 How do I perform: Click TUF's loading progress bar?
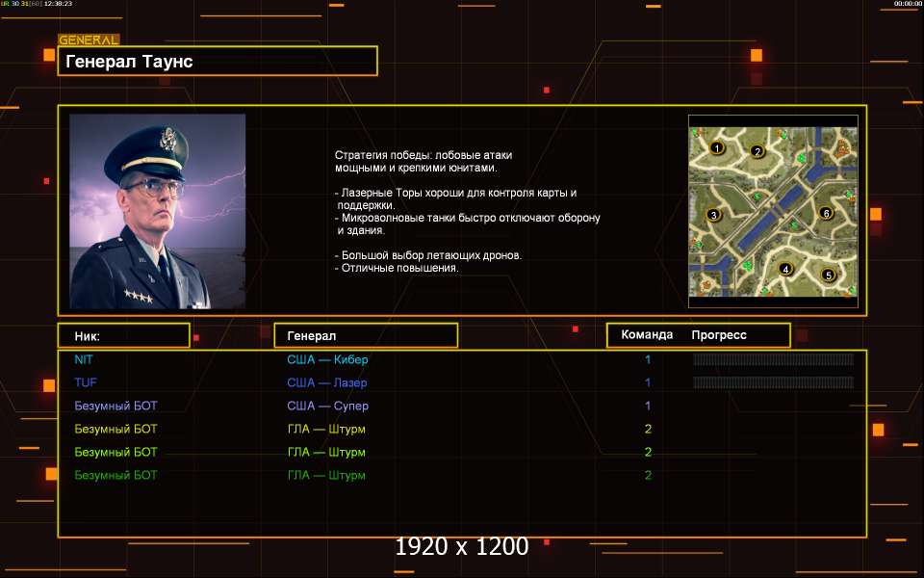point(773,382)
